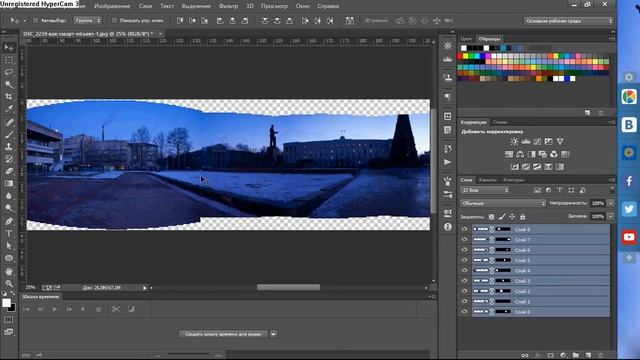
Task: Create a new group with the folder icon
Action: [576, 356]
